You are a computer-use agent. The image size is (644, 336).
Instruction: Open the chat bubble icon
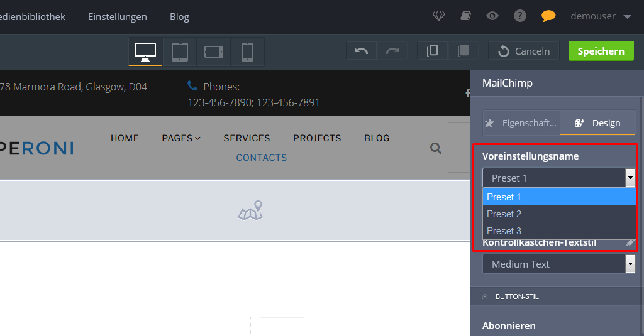pyautogui.click(x=548, y=16)
